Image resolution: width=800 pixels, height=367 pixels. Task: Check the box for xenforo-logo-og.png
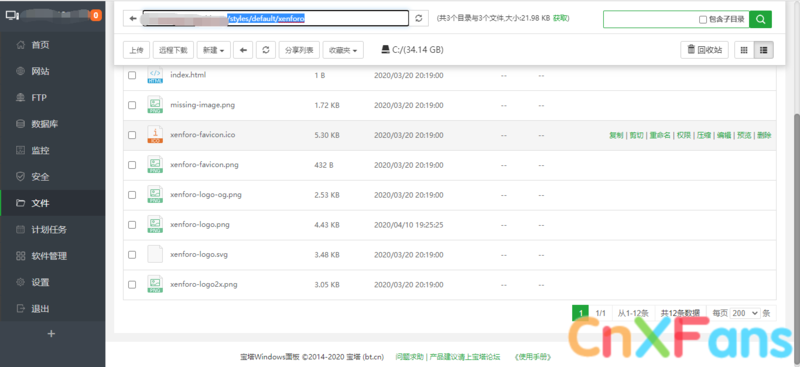pyautogui.click(x=132, y=195)
